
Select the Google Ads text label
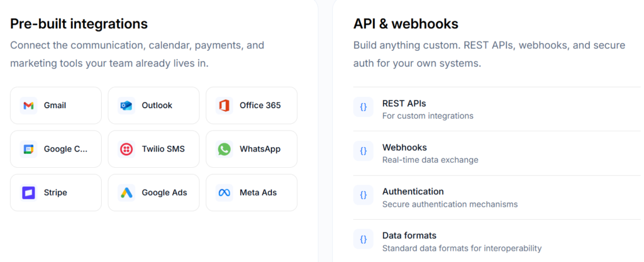click(x=164, y=192)
